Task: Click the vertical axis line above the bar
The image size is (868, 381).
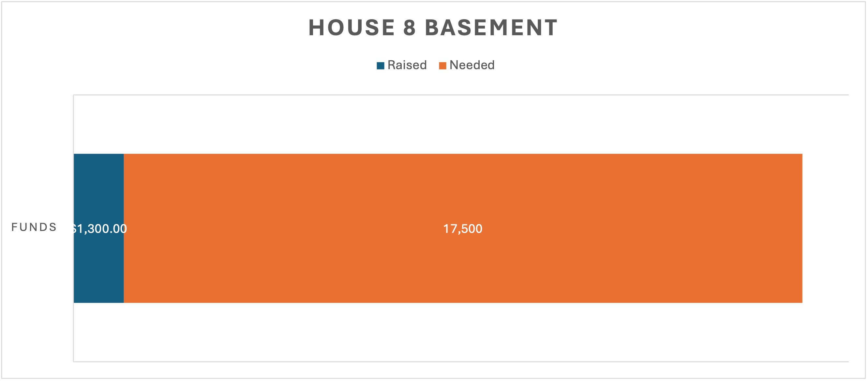Action: [x=73, y=125]
